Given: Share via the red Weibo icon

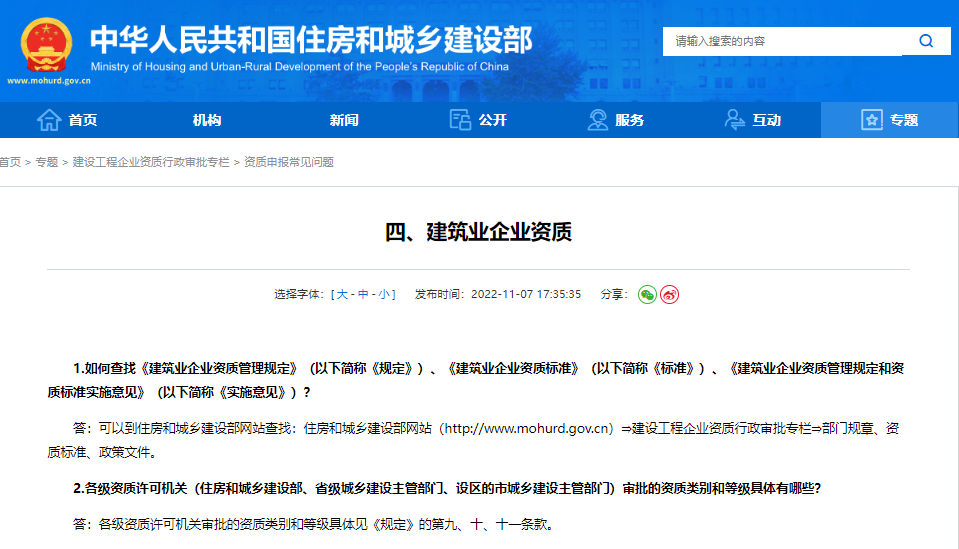Looking at the screenshot, I should [669, 295].
